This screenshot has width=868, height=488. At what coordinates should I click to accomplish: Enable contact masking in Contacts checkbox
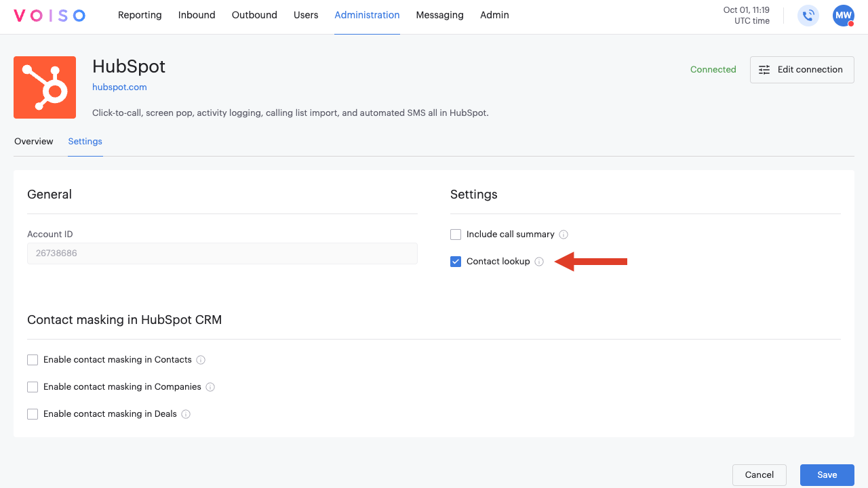tap(33, 360)
